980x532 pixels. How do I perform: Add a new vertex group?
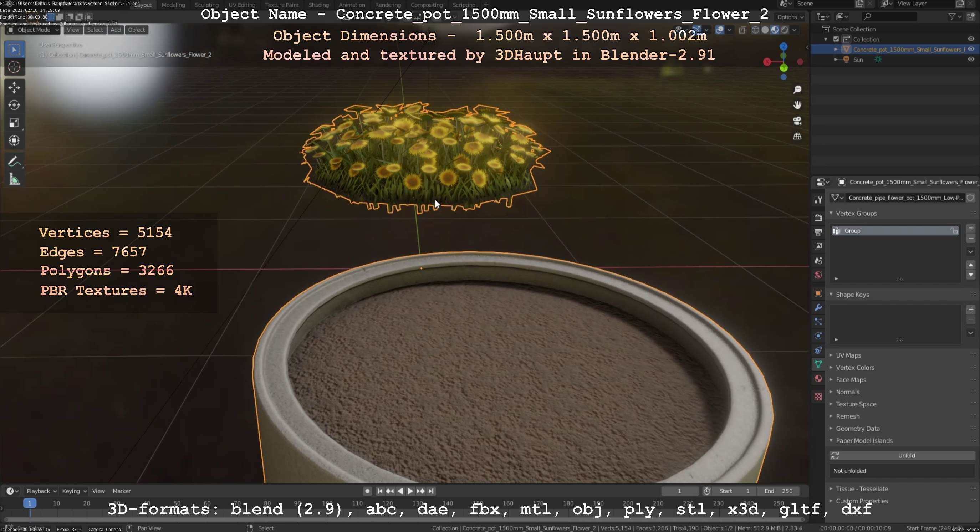click(x=970, y=228)
